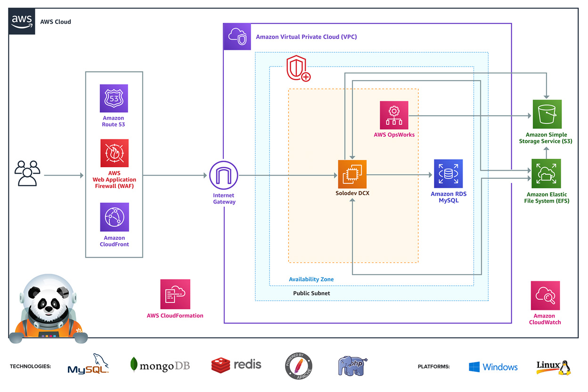Click the Amazon RDS MySQL icon
This screenshot has height=392, width=588.
pos(448,174)
